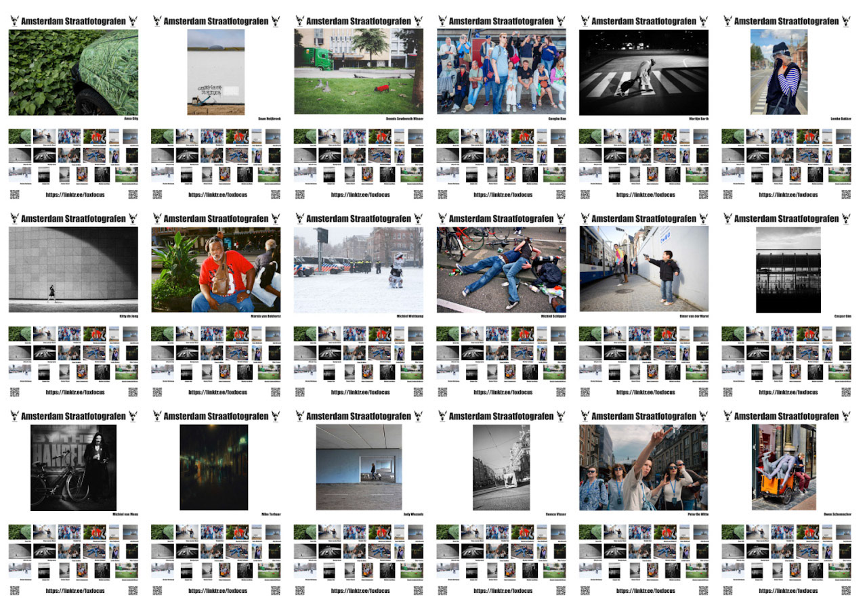867x616 pixels.
Task: Open the linktr.ee/foxfocus link under the ivy car photo
Action: point(73,195)
